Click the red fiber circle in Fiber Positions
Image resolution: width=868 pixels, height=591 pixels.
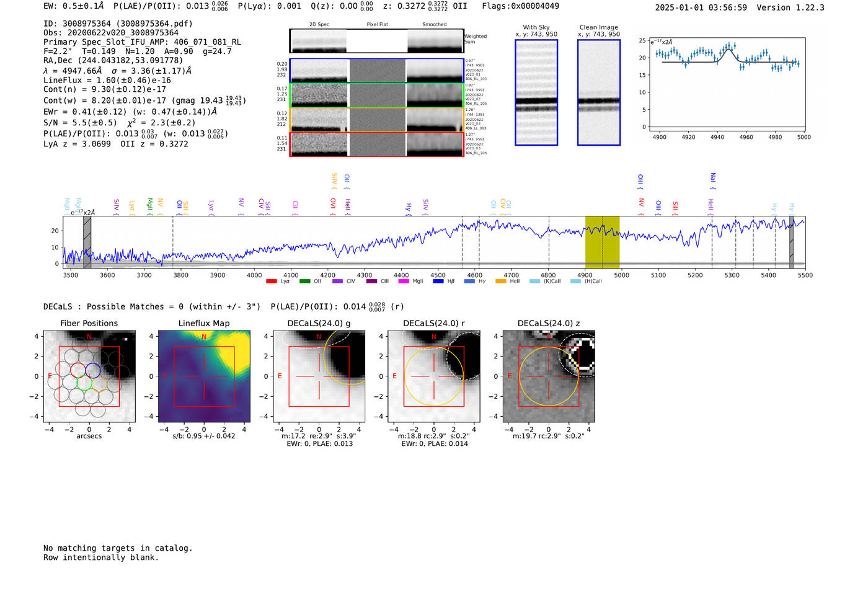pyautogui.click(x=77, y=370)
